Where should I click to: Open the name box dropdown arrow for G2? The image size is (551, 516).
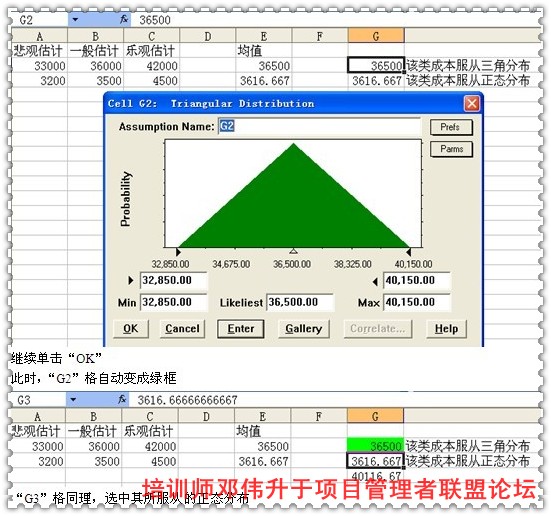pos(75,20)
